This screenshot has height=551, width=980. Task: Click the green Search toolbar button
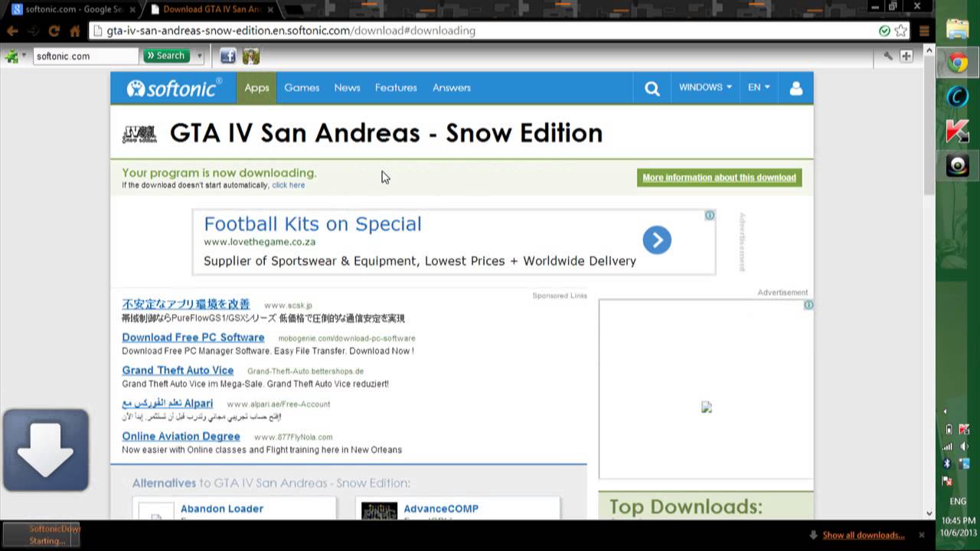click(x=166, y=56)
